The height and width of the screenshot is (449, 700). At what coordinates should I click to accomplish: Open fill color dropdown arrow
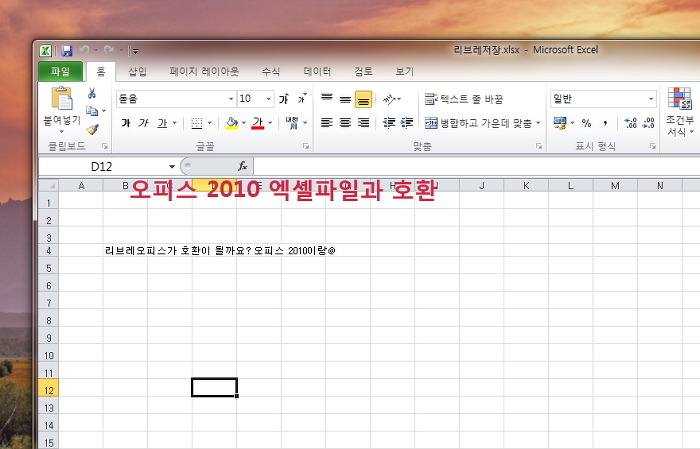(x=244, y=123)
